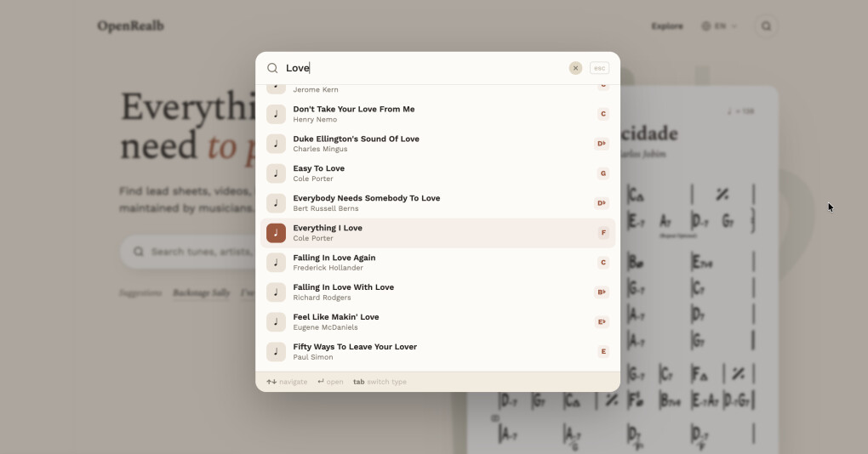Open the EN language dropdown chevron
Viewport: 868px width, 454px height.
coord(734,26)
